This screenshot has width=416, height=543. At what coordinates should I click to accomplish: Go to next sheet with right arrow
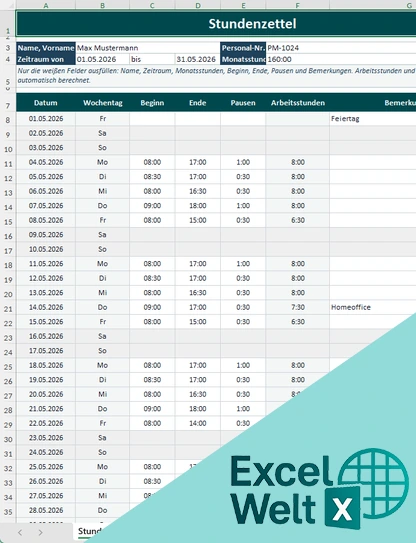pos(41,532)
